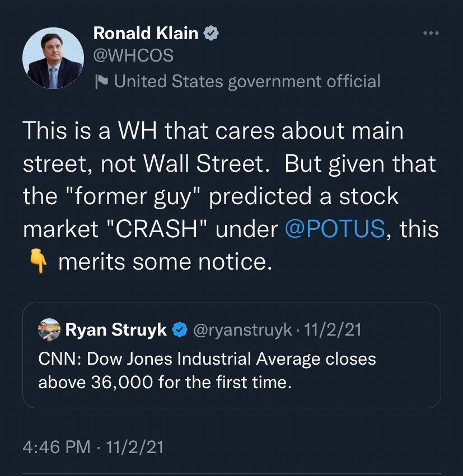
Task: Open Ryan Struyk's small avatar
Action: pos(49,329)
